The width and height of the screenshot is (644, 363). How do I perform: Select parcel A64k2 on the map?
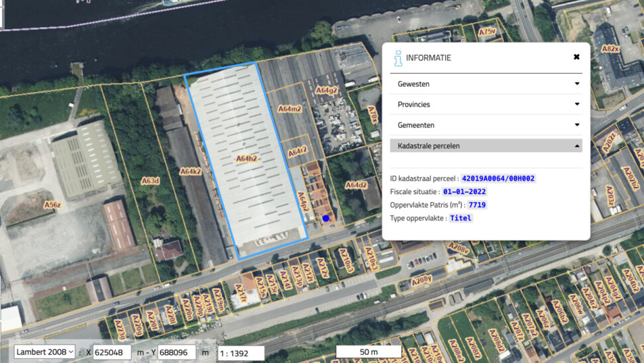pyautogui.click(x=190, y=172)
